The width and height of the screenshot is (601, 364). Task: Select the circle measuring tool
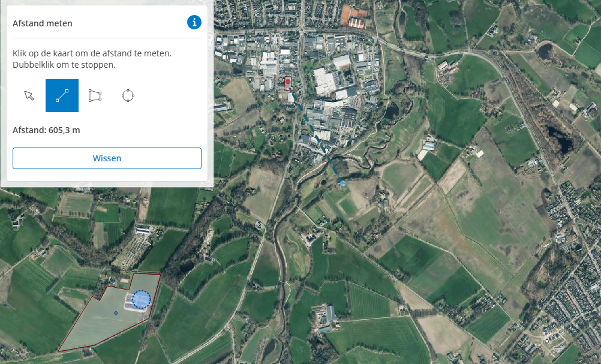click(x=128, y=95)
